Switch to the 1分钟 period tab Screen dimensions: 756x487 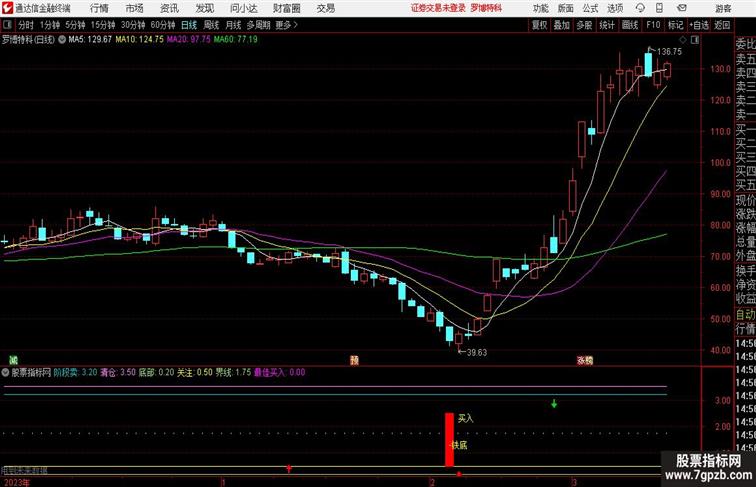click(x=49, y=25)
